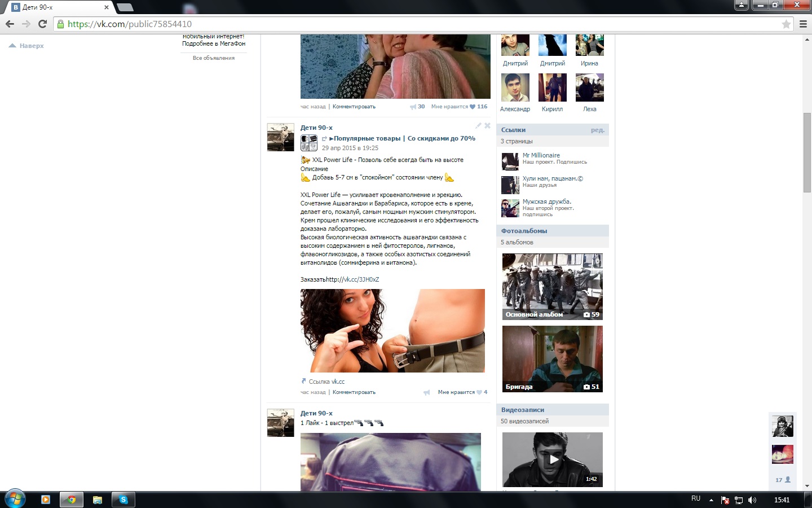Screen dimensions: 812x508
Task: Open the volume control in tray
Action: point(752,500)
